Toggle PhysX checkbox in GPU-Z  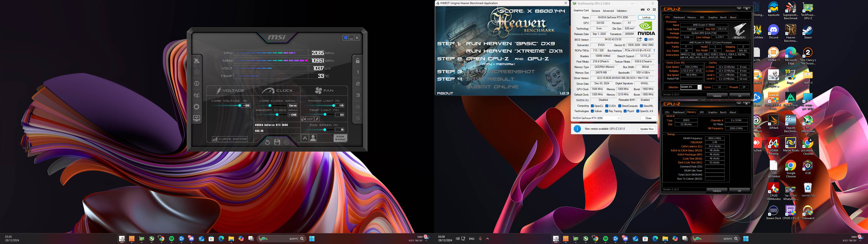point(625,111)
